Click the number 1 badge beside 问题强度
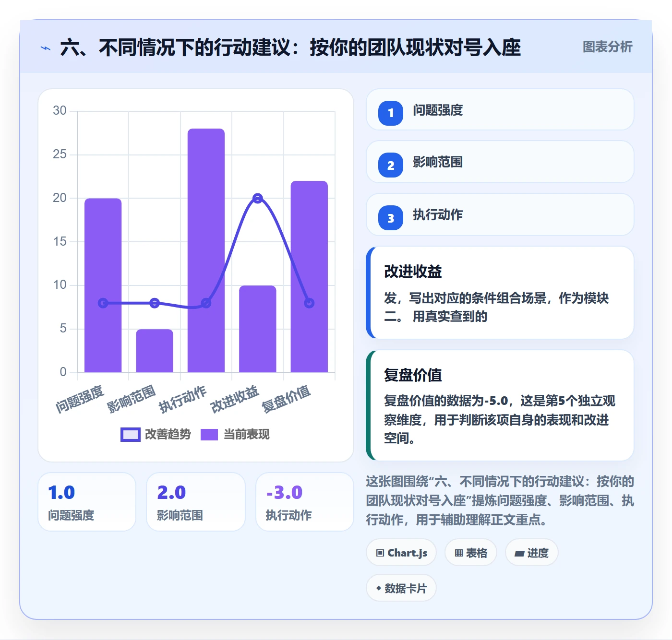672x640 pixels. pyautogui.click(x=391, y=113)
